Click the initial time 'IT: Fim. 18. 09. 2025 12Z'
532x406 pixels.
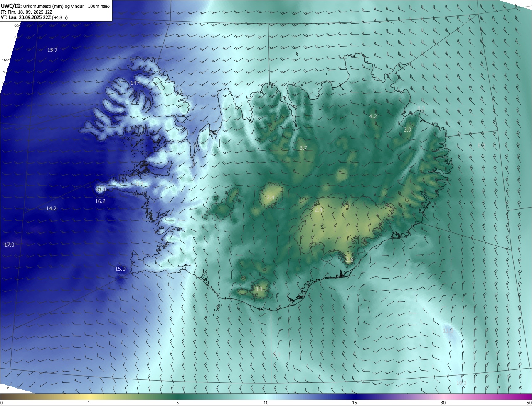coord(27,12)
